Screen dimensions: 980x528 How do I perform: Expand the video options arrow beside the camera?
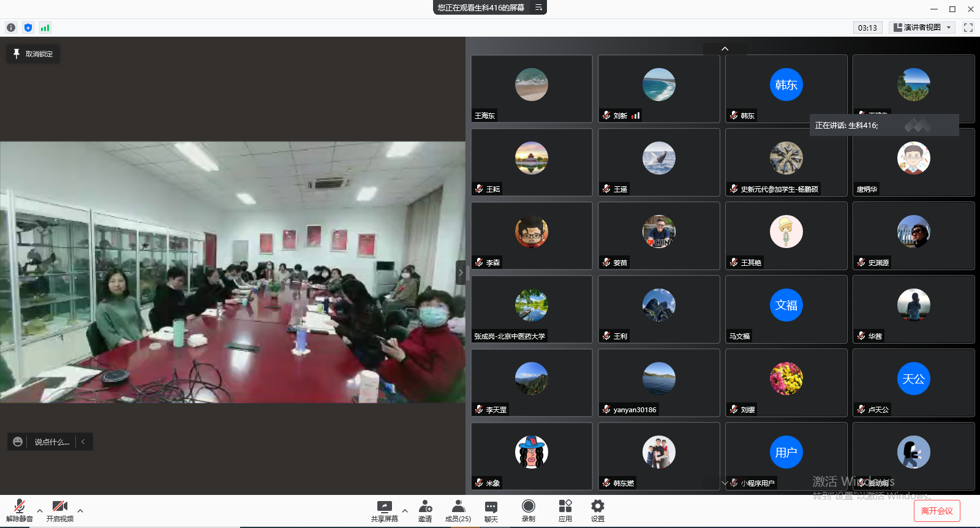coord(80,510)
